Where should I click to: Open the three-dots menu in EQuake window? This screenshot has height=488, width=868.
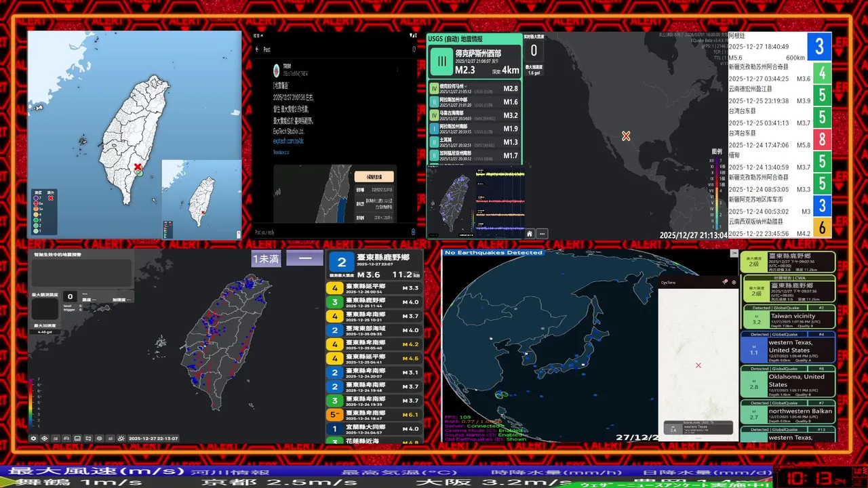pos(542,233)
